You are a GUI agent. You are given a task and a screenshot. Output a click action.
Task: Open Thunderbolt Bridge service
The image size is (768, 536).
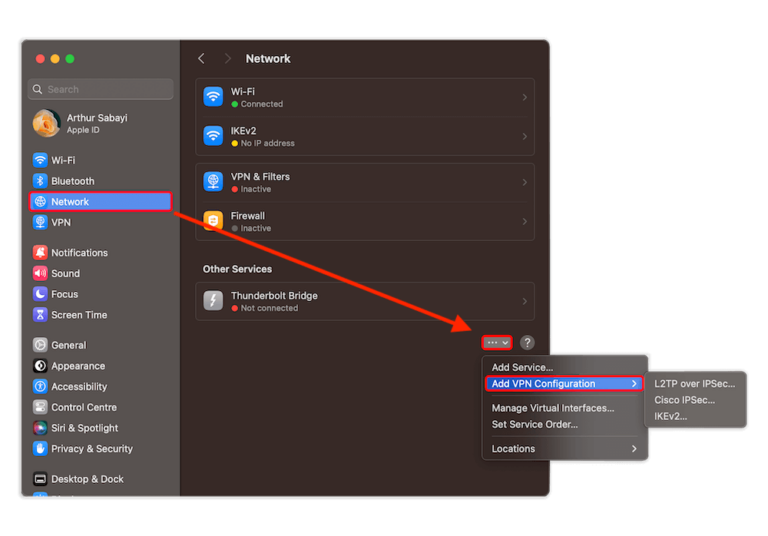[365, 301]
